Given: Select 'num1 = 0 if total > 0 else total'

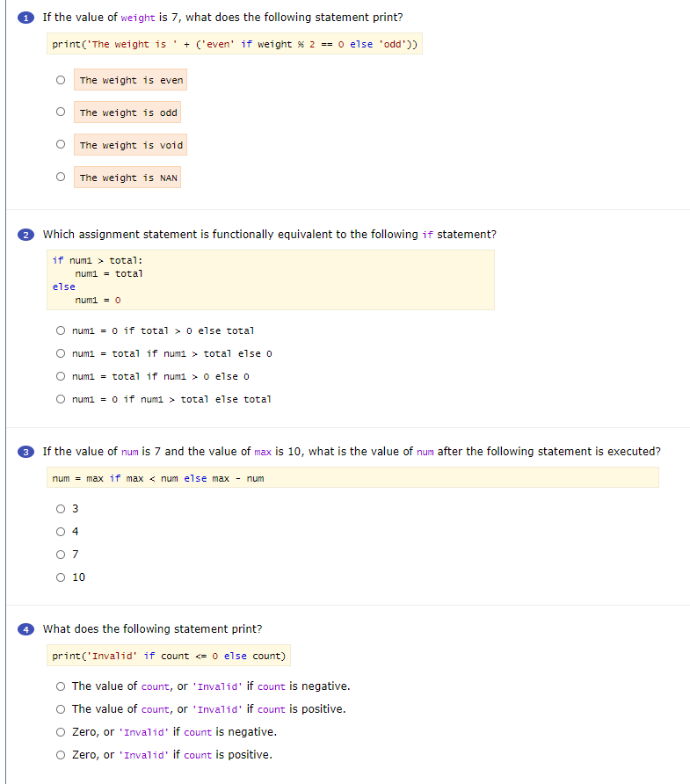Looking at the screenshot, I should pos(60,330).
